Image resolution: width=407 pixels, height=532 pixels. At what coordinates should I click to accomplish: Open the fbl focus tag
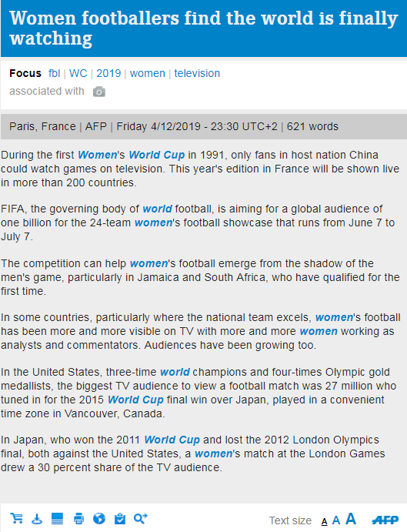tap(54, 73)
